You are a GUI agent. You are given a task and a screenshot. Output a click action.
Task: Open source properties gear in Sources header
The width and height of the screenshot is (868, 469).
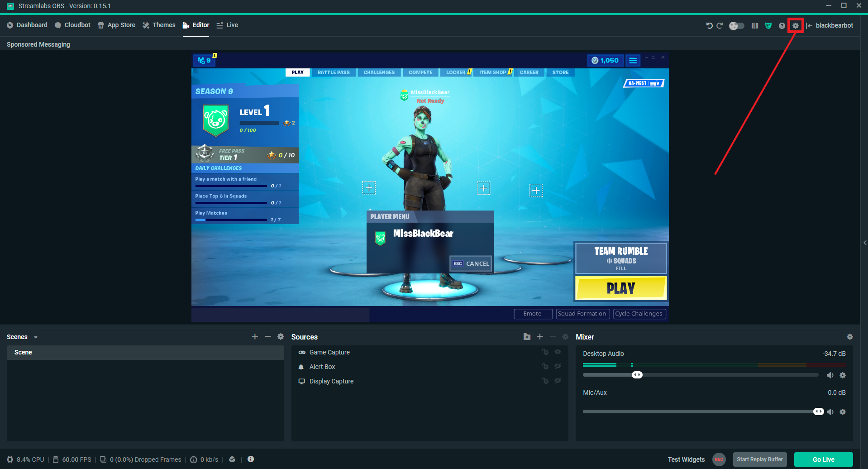pyautogui.click(x=565, y=337)
